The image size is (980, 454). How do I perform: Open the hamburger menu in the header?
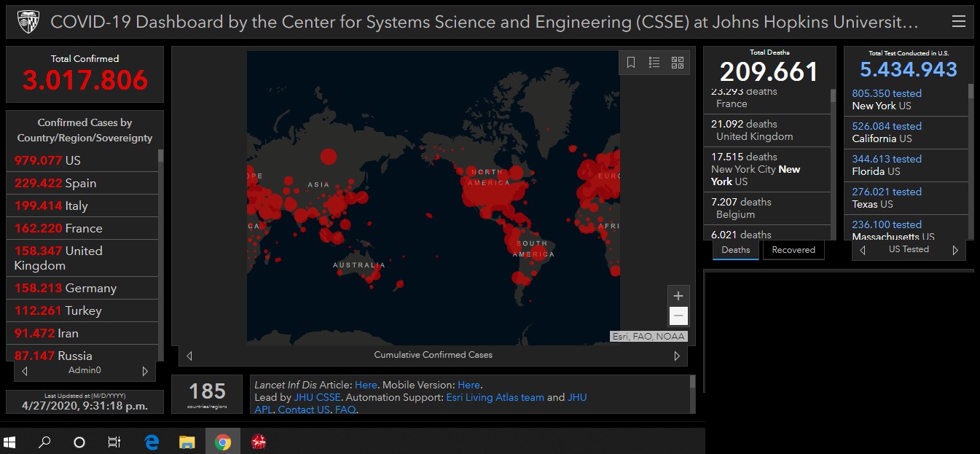[958, 22]
